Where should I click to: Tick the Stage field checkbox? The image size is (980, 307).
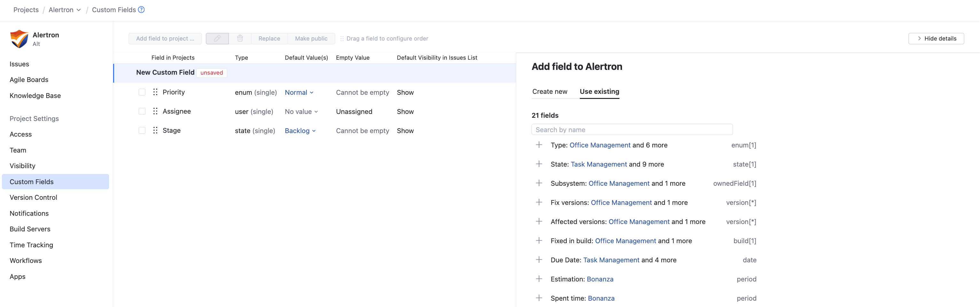pos(142,130)
